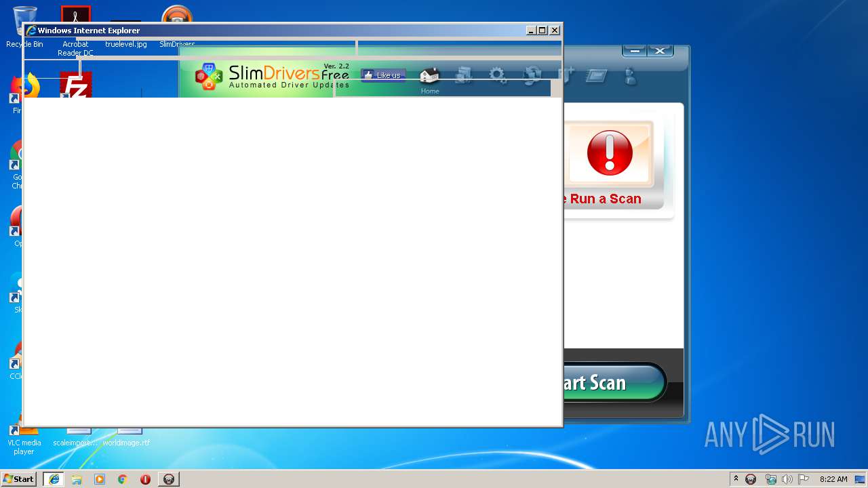Select the VLC media player desktop label
This screenshot has height=488, width=868.
coord(24,447)
